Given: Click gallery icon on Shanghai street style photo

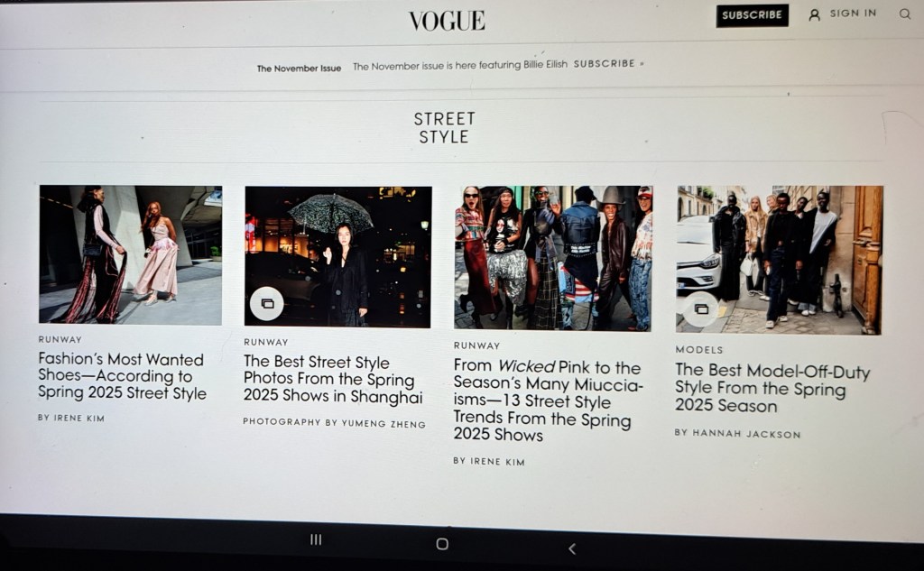Looking at the screenshot, I should pos(267,303).
